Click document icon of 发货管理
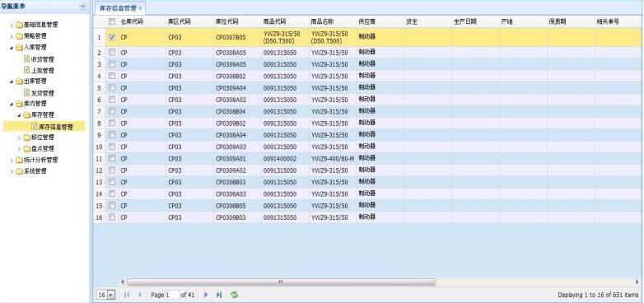644x303 pixels. [27, 93]
